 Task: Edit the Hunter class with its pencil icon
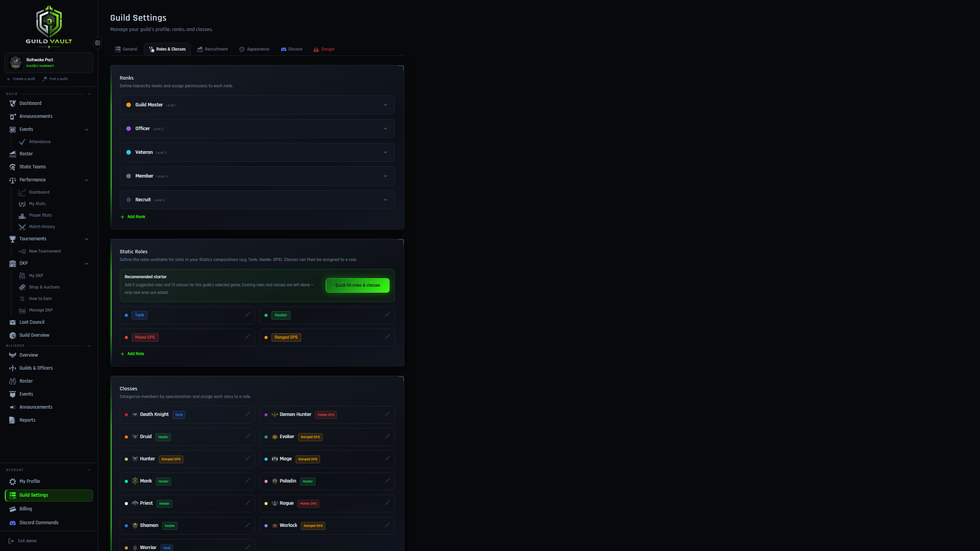coord(248,459)
